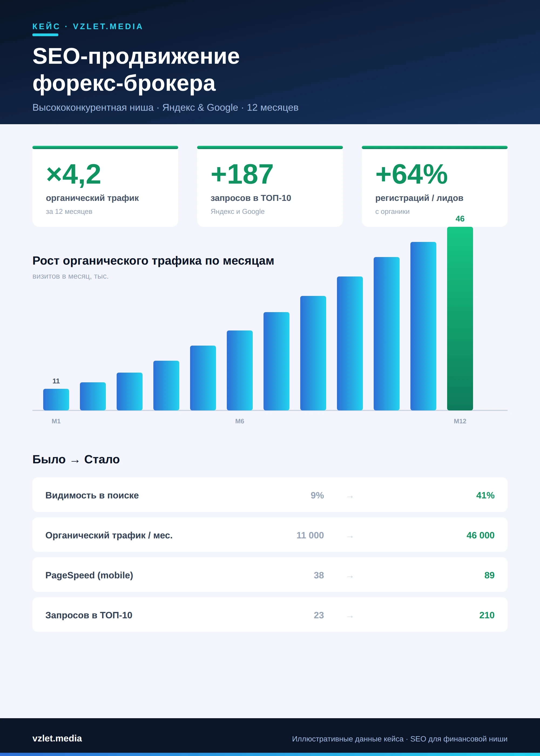Click the 46 000 after value
Image resolution: width=540 pixels, height=756 pixels.
coord(480,535)
